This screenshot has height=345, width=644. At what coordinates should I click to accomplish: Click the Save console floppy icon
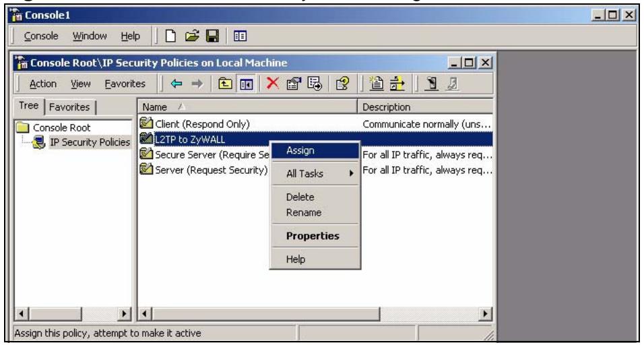pos(212,36)
